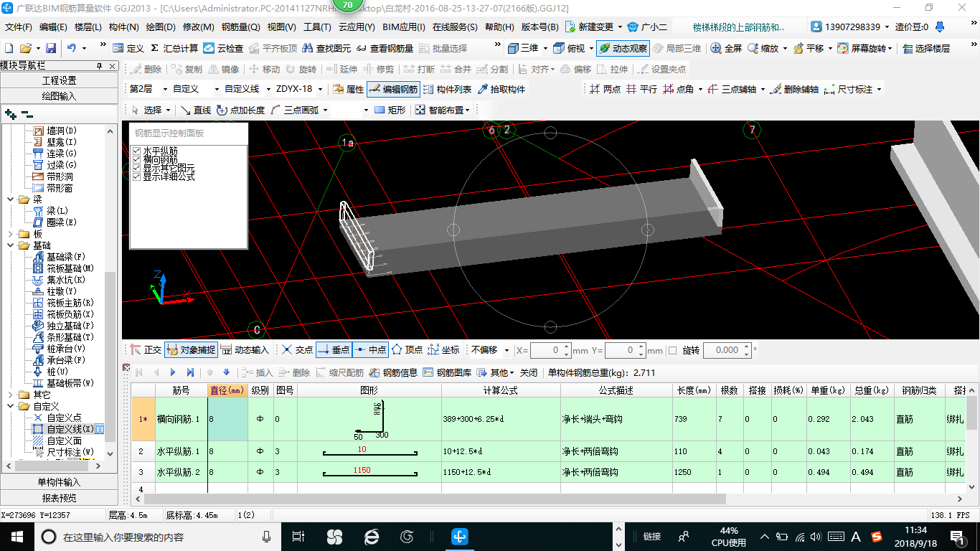
Task: Click 编辑钢筋 edit rebar button
Action: click(x=392, y=89)
